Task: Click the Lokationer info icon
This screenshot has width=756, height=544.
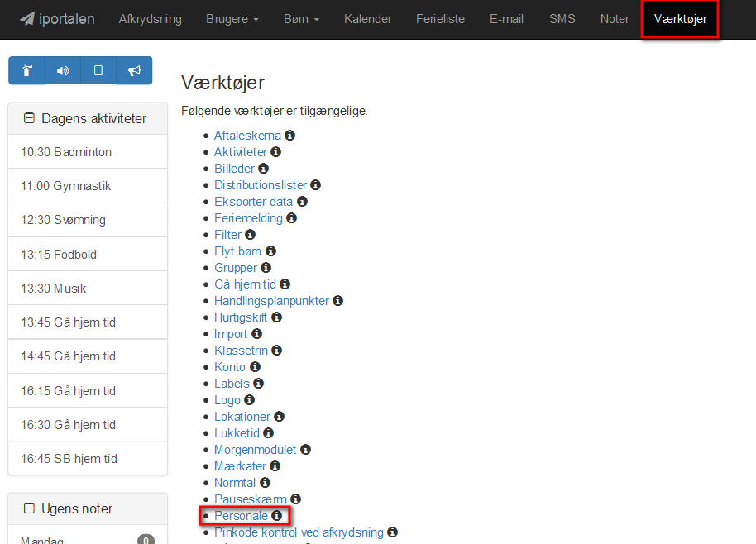Action: click(x=280, y=417)
